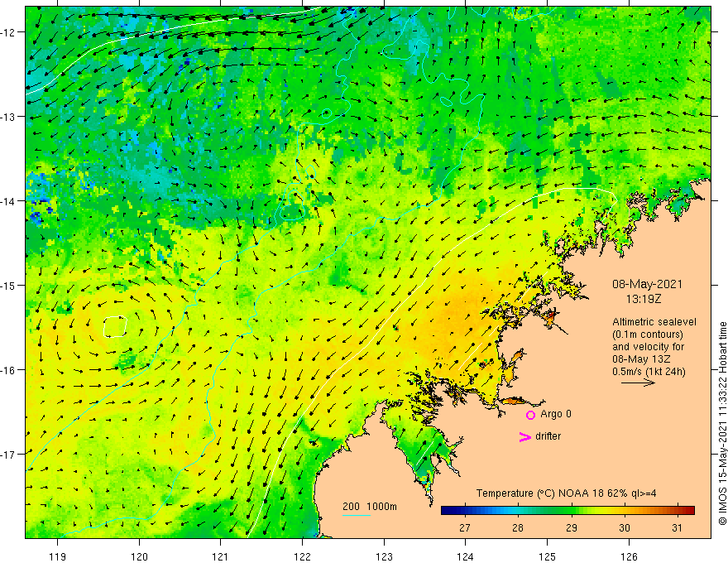Click the latitude label -14
Screen dimensions: 728x563
pyautogui.click(x=9, y=200)
